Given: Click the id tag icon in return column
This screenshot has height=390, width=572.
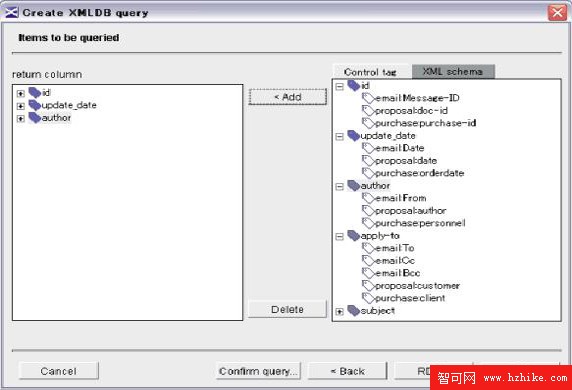Looking at the screenshot, I should click(35, 93).
